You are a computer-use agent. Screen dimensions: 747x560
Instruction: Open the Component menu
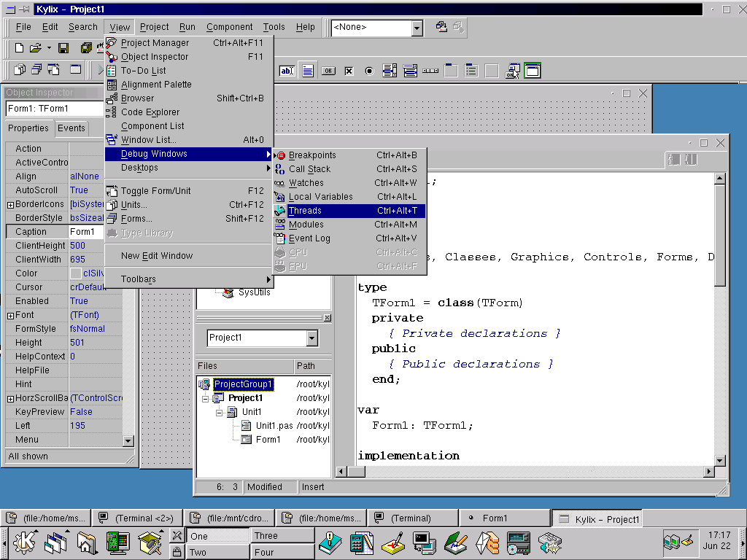230,27
